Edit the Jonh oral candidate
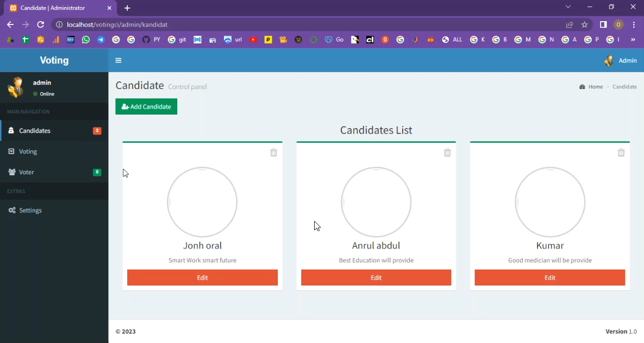644x343 pixels. 202,277
